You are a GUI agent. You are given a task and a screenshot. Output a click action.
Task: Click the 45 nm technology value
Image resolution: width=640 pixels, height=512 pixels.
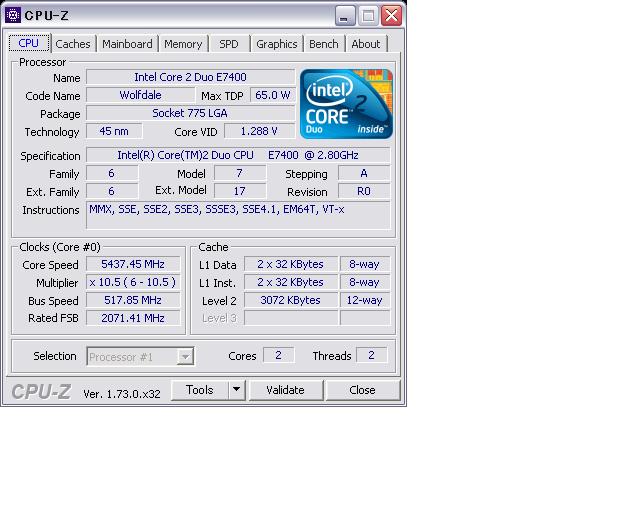(x=114, y=131)
